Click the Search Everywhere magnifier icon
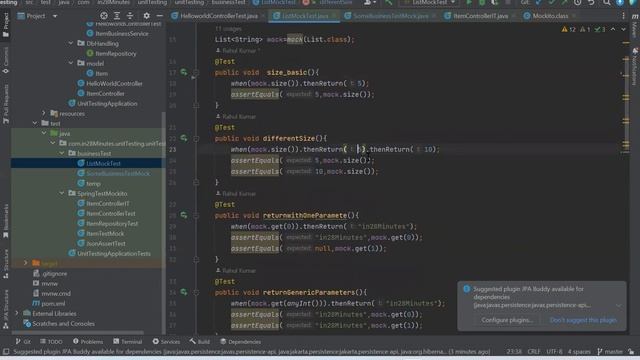 [x=607, y=2]
